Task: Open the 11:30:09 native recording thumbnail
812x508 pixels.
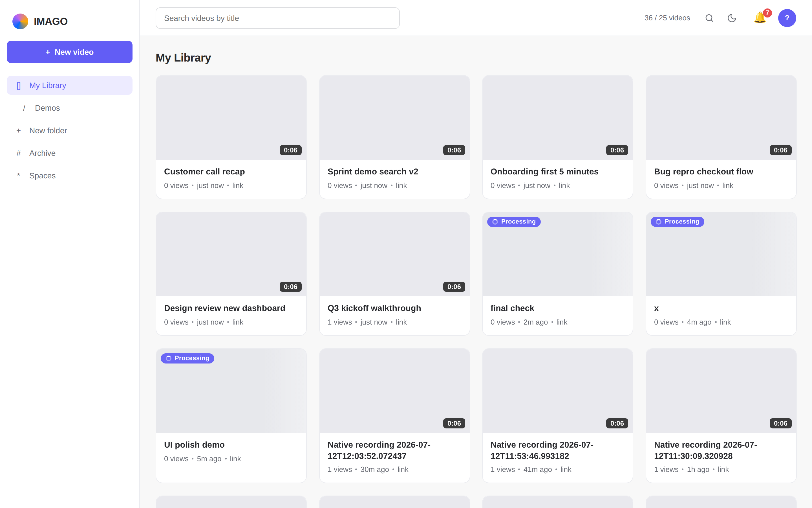Action: point(721,391)
